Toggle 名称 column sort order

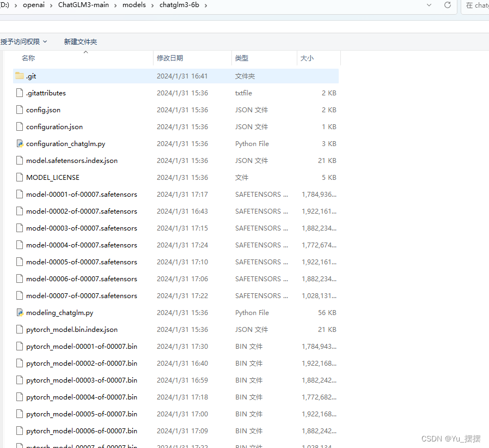tap(28, 57)
